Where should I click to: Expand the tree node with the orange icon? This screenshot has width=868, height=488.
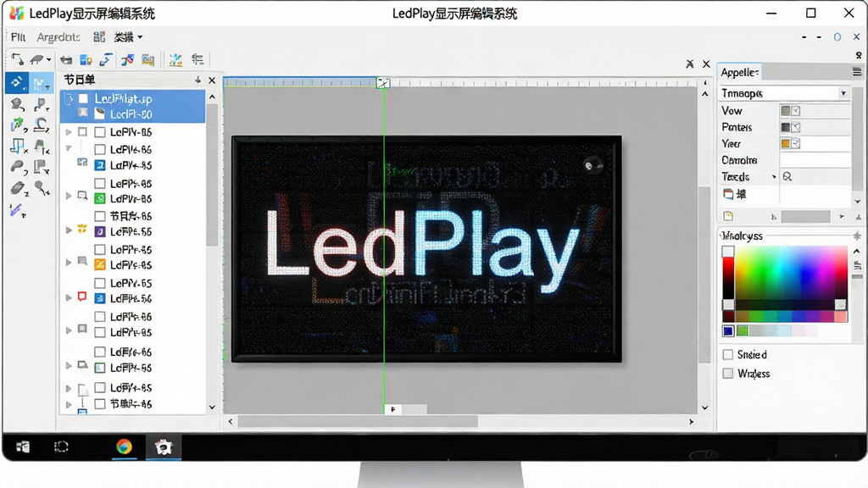(69, 263)
